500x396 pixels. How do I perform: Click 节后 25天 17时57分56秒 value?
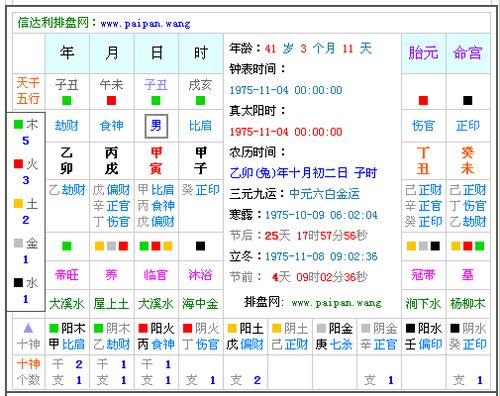point(316,236)
